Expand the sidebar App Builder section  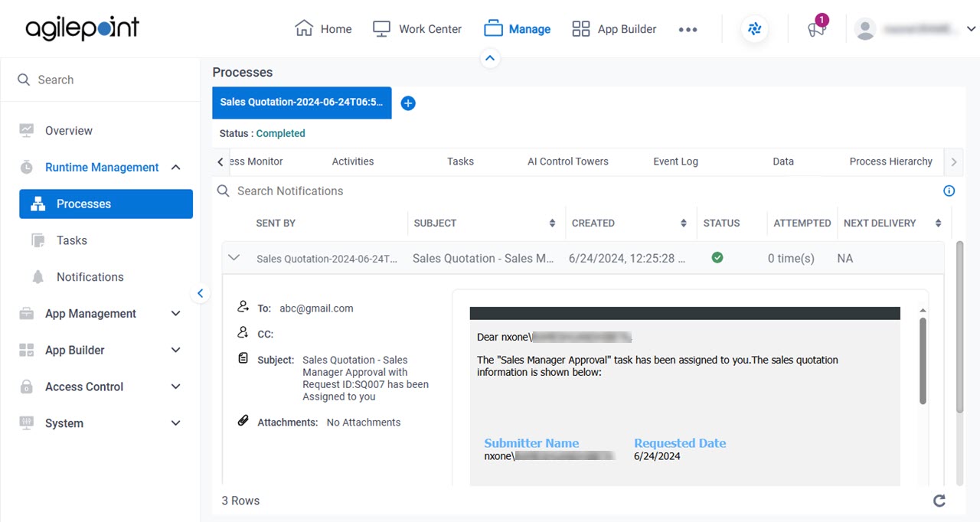point(175,351)
